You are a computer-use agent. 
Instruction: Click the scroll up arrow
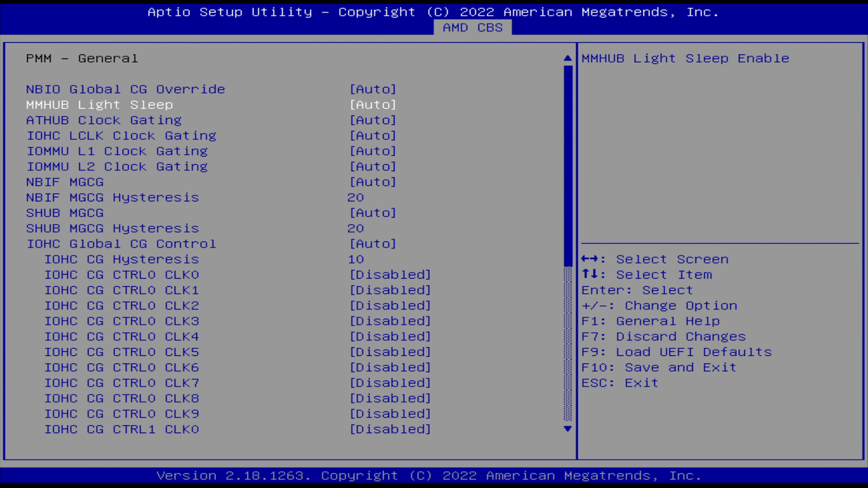tap(568, 58)
